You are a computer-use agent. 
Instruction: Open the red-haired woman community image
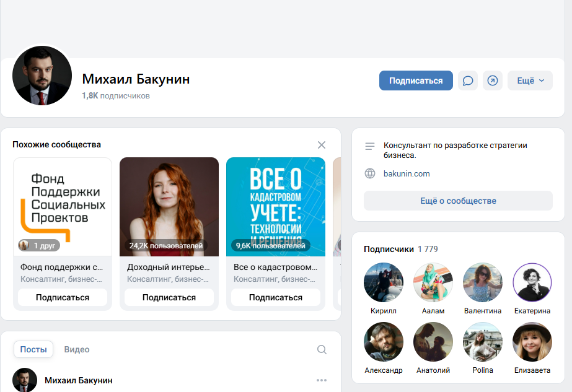pyautogui.click(x=169, y=207)
